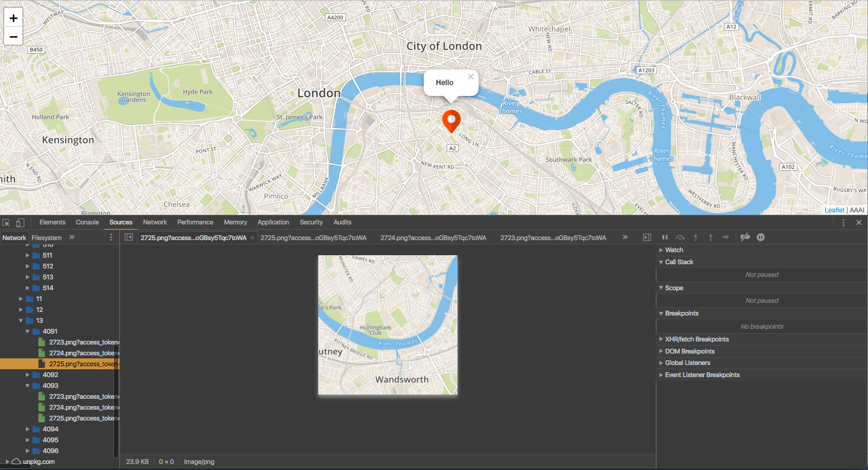Zoom the map in with the plus button
The height and width of the screenshot is (470, 868).
(x=13, y=17)
